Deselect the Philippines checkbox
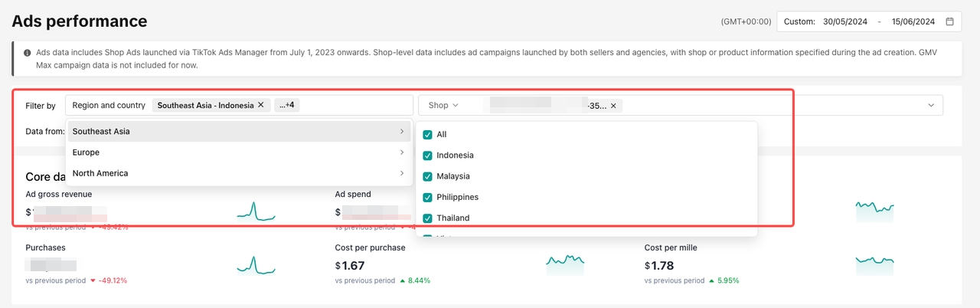 coord(428,197)
